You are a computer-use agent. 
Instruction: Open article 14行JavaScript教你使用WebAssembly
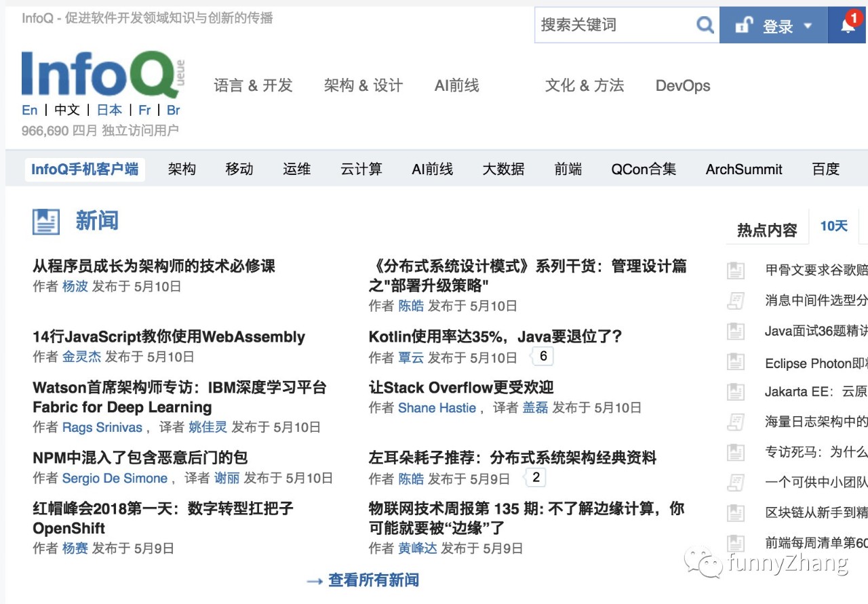point(169,337)
